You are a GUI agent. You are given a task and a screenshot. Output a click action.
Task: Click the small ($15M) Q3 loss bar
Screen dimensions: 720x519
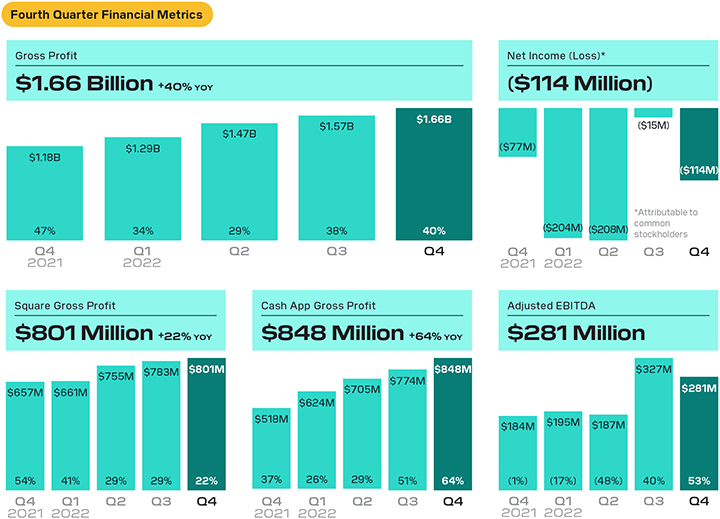point(653,113)
